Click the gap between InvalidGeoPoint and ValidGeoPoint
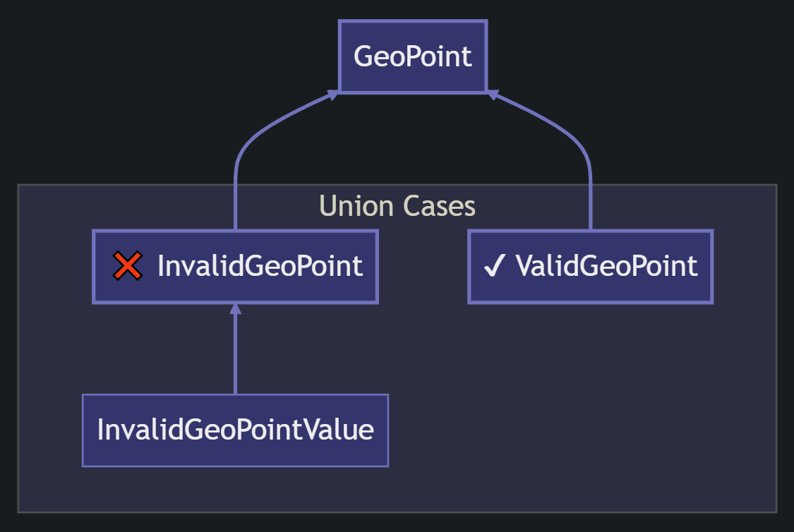Viewport: 794px width, 532px height. point(423,267)
